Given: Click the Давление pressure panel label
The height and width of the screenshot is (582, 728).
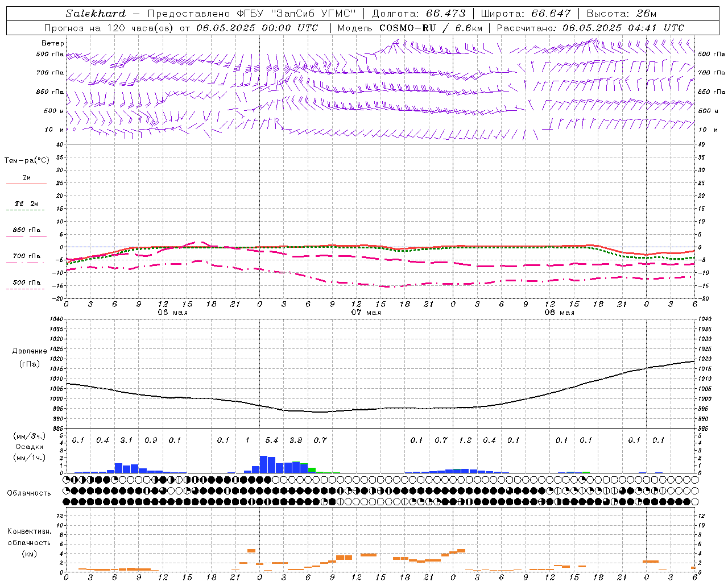Looking at the screenshot, I should click(30, 351).
